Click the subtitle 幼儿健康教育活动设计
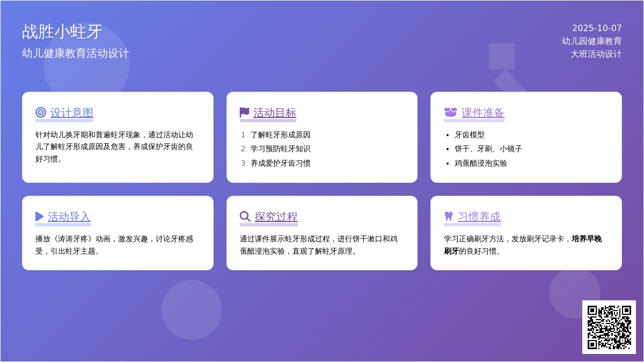 click(76, 54)
